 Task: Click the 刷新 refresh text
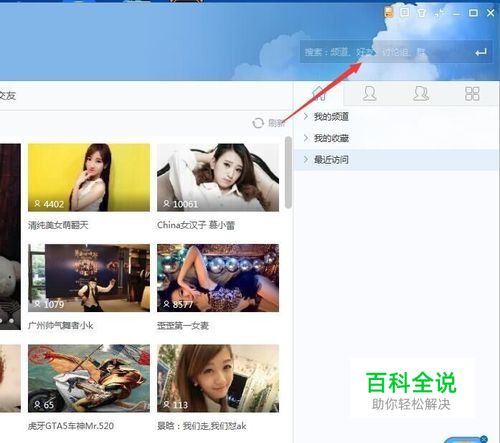(276, 123)
